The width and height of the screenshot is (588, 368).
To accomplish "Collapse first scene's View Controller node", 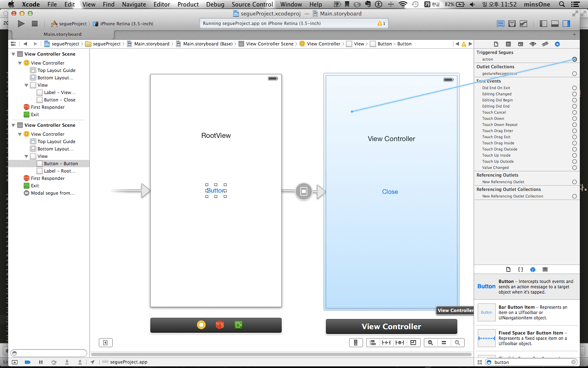I will (x=20, y=63).
